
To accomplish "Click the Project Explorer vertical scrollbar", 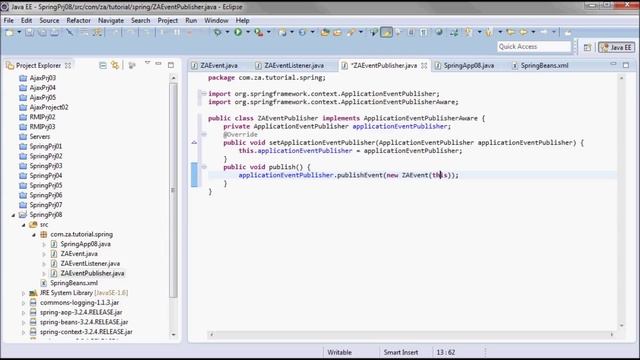I will (x=173, y=190).
